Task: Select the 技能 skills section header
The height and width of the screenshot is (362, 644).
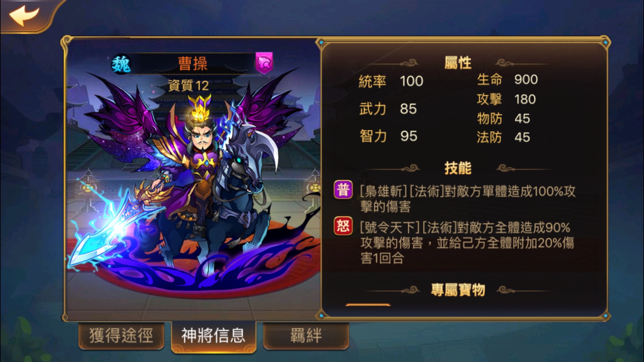Action: coord(458,168)
